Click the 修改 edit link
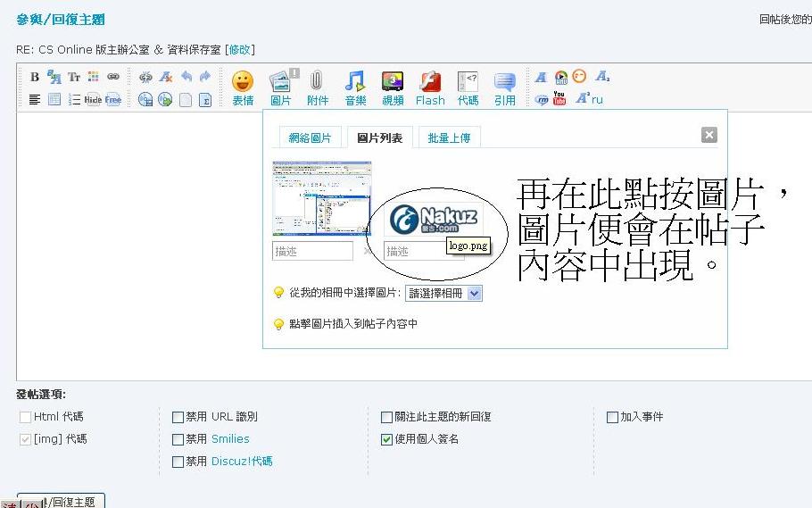812x508 pixels. (x=239, y=49)
